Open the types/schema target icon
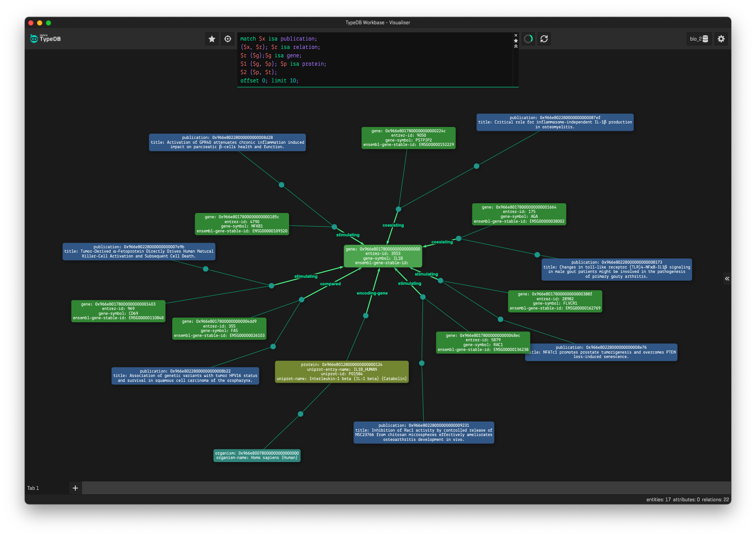The height and width of the screenshot is (537, 756). click(x=228, y=39)
